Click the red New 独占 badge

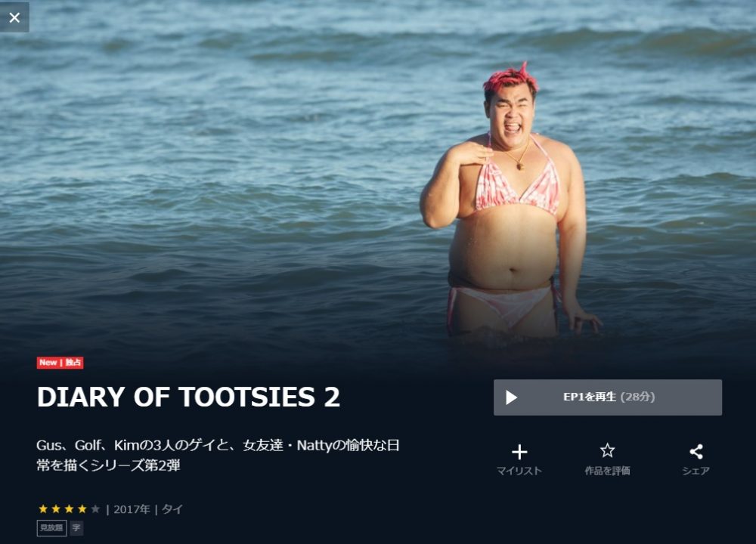60,363
